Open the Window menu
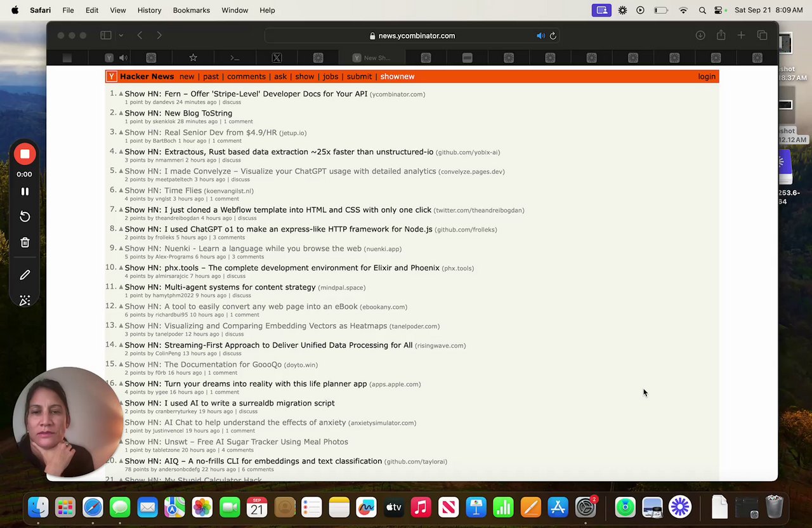This screenshot has width=812, height=528. click(x=235, y=10)
